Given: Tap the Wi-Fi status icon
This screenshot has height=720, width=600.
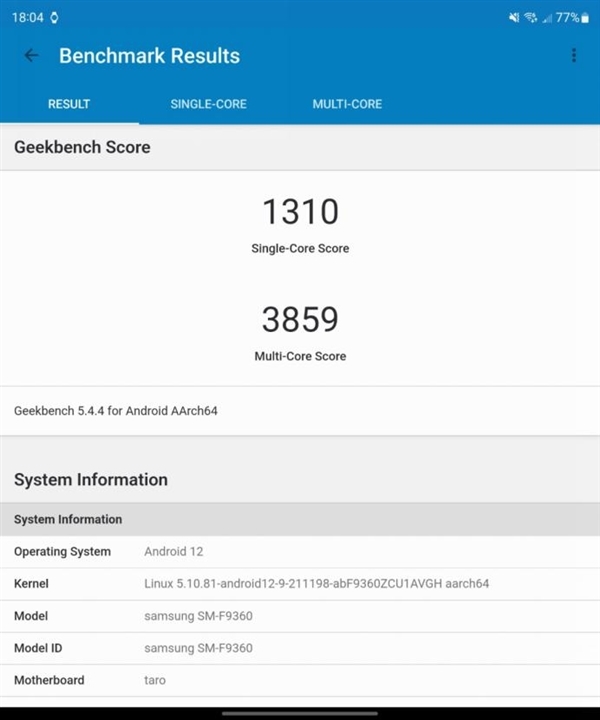Looking at the screenshot, I should coord(531,18).
